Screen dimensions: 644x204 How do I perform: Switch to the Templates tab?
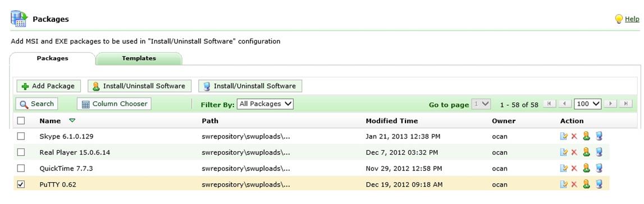tap(139, 58)
